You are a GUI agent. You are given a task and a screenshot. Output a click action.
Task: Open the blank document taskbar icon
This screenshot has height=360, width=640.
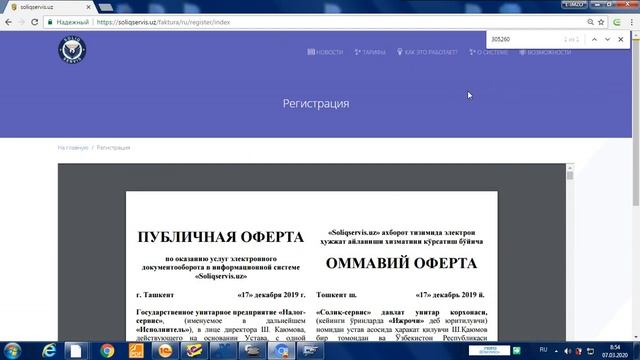(x=76, y=351)
